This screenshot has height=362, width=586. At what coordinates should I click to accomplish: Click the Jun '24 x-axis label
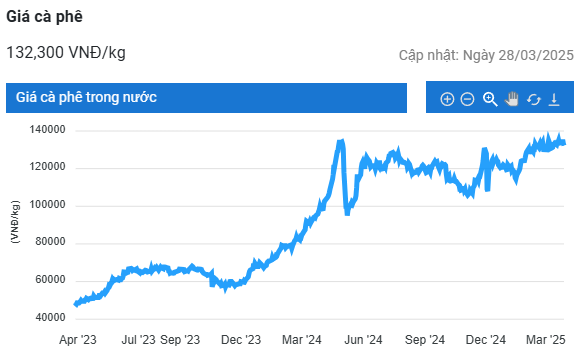[363, 340]
